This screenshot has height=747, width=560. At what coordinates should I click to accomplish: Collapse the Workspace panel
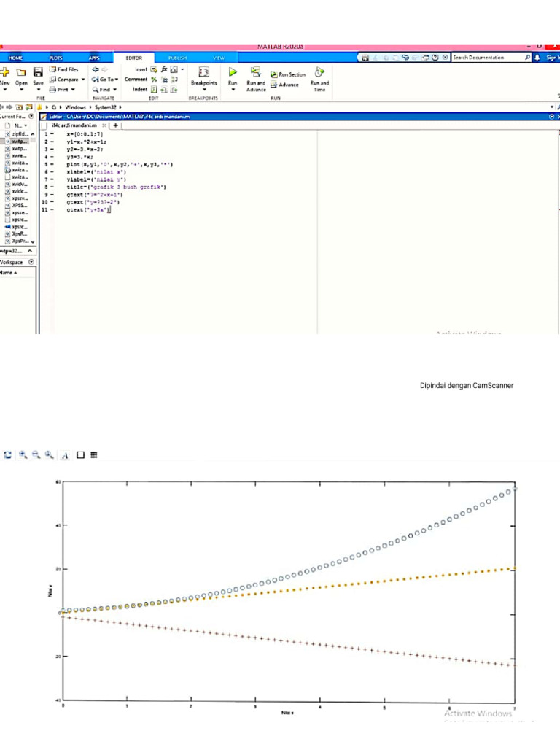point(31,262)
